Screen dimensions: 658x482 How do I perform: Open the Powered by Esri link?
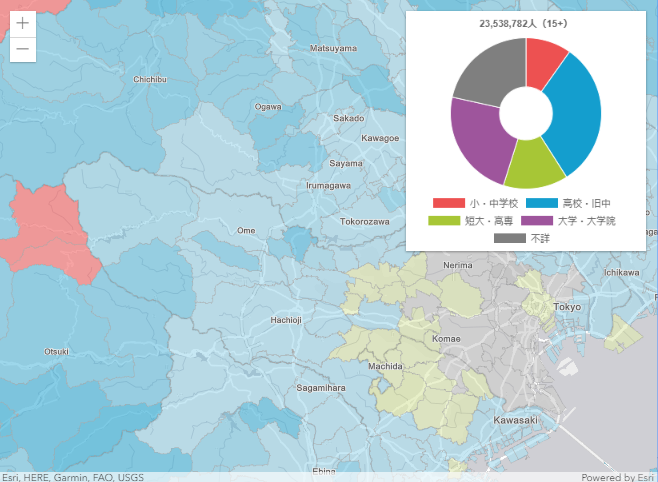click(x=618, y=476)
